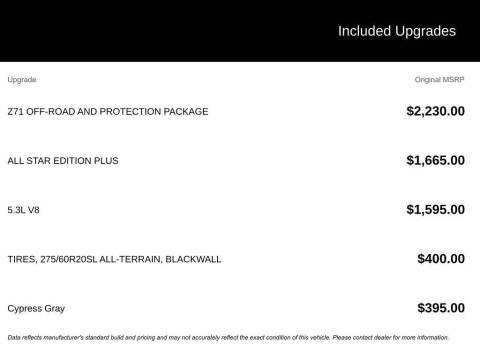Select the Tires 275/60R20SL All-Terrain item

point(114,259)
